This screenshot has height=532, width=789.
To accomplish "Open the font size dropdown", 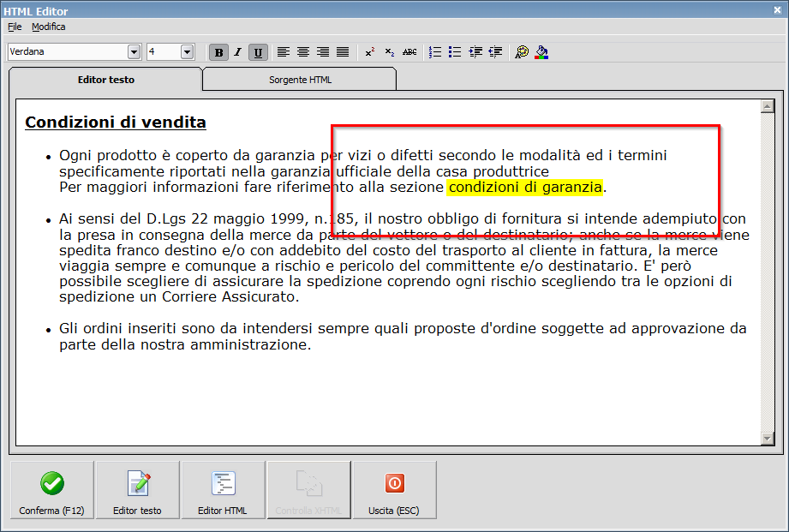I will [188, 52].
